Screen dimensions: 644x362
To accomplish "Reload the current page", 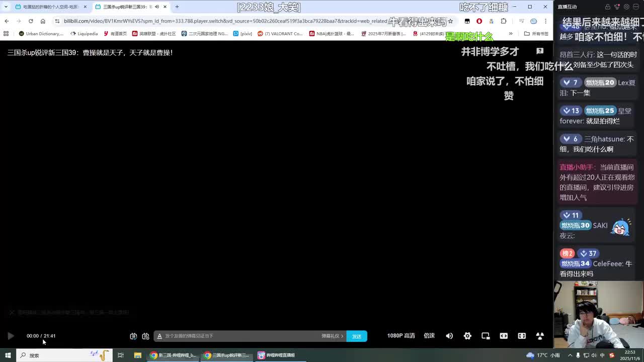I will click(x=31, y=21).
